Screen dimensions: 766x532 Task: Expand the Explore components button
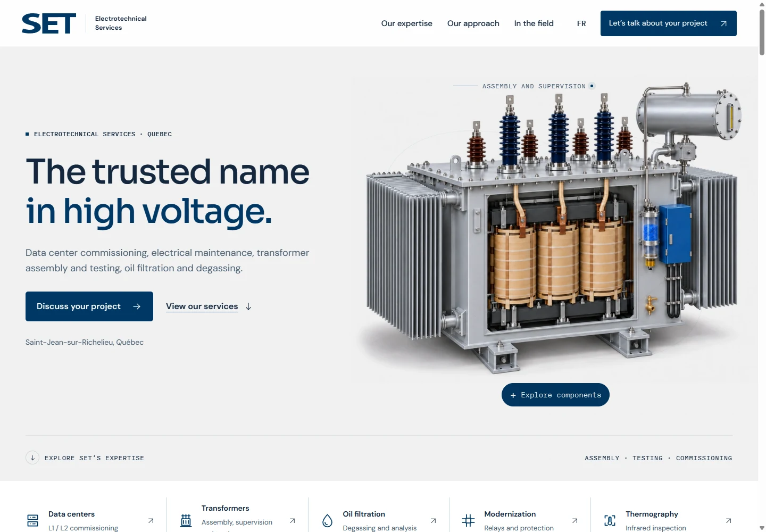(555, 395)
